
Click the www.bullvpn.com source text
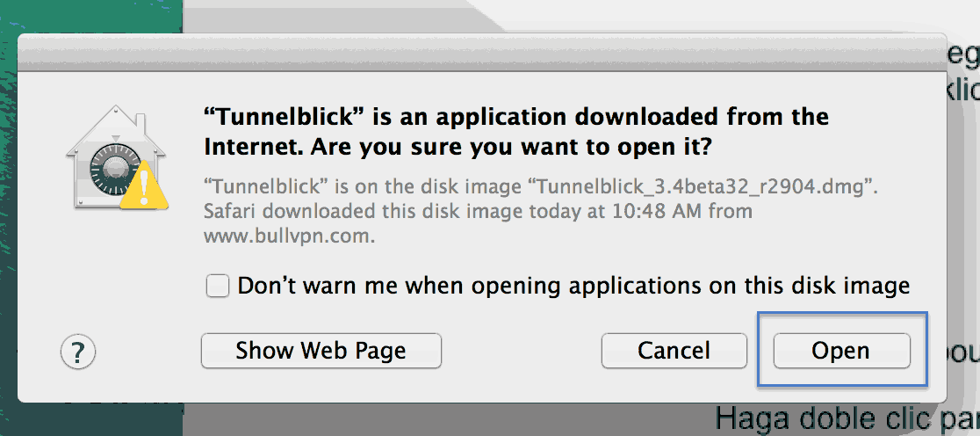(290, 237)
